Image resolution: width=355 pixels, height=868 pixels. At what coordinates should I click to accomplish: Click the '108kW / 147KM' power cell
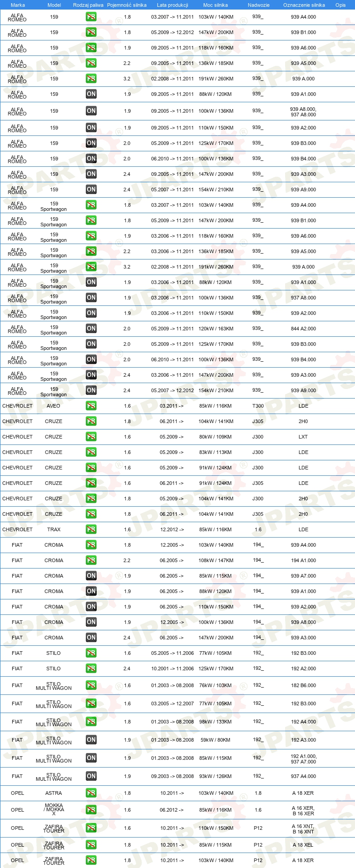tap(216, 560)
